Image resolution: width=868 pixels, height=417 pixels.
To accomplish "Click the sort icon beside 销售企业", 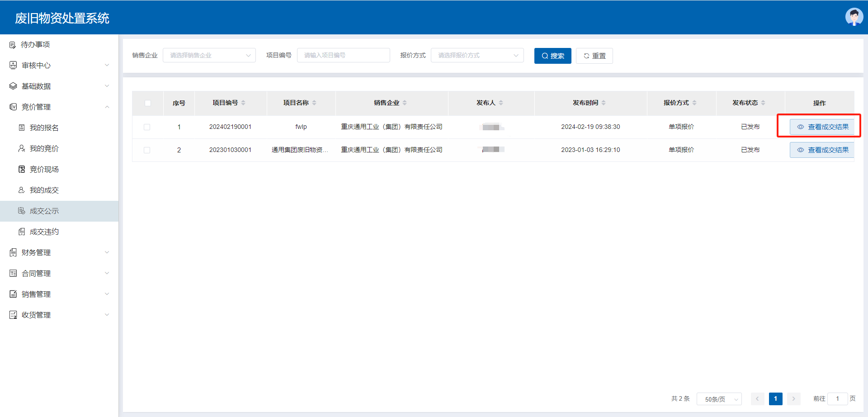I will point(405,103).
